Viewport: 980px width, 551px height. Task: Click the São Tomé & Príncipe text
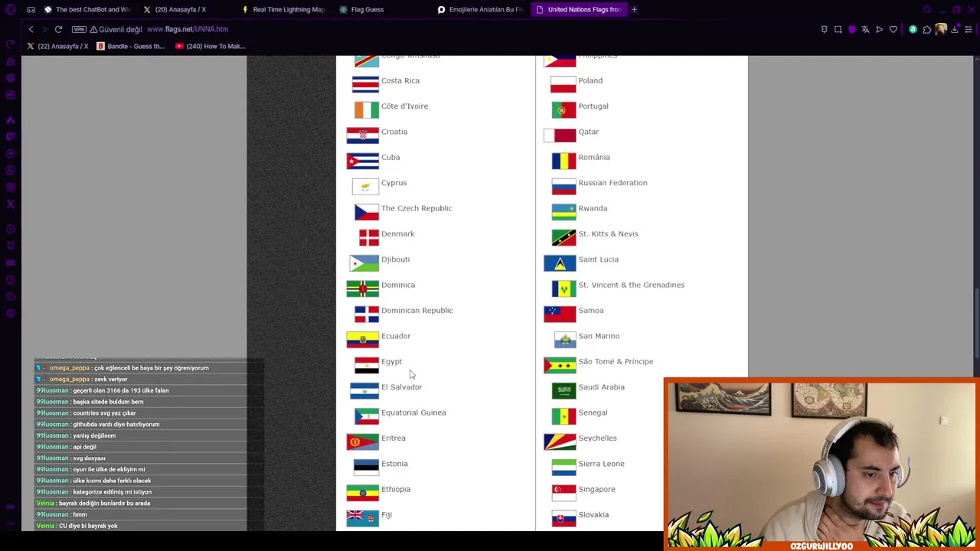(x=616, y=361)
